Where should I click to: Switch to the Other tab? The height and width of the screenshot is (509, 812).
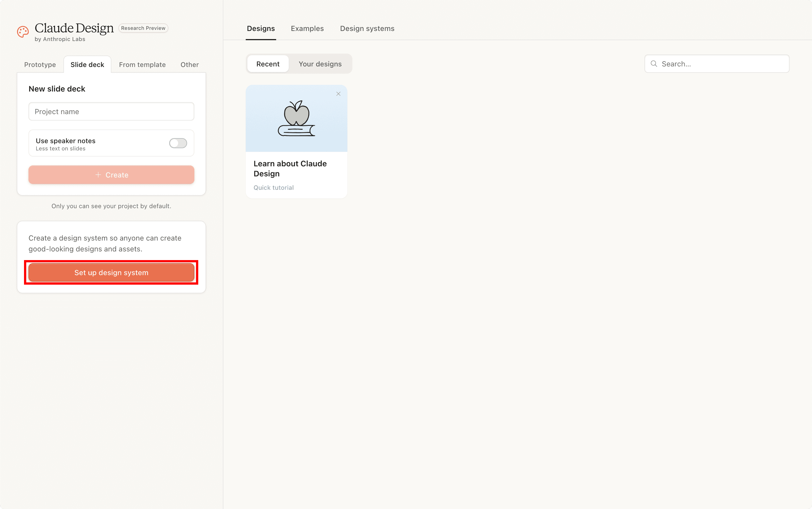tap(190, 65)
